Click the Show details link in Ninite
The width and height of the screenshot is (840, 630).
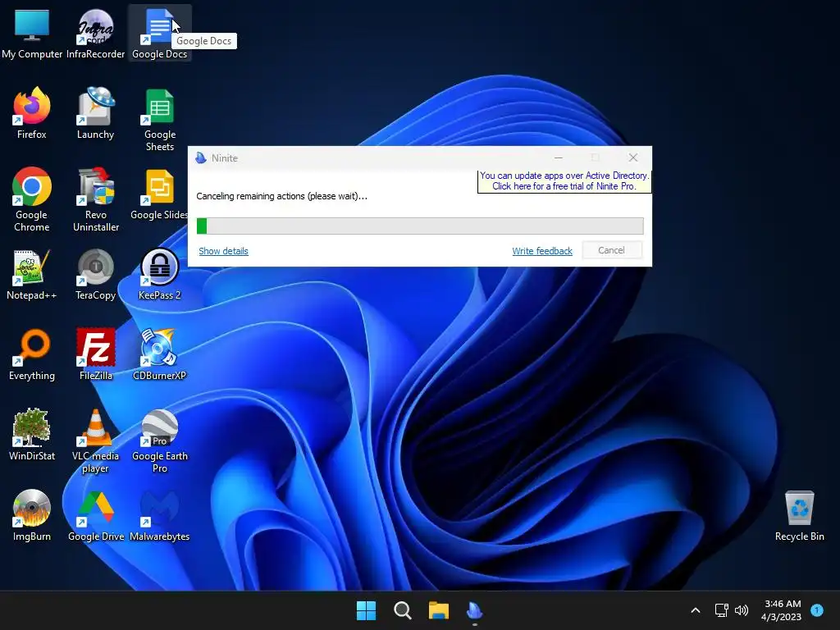pyautogui.click(x=223, y=251)
